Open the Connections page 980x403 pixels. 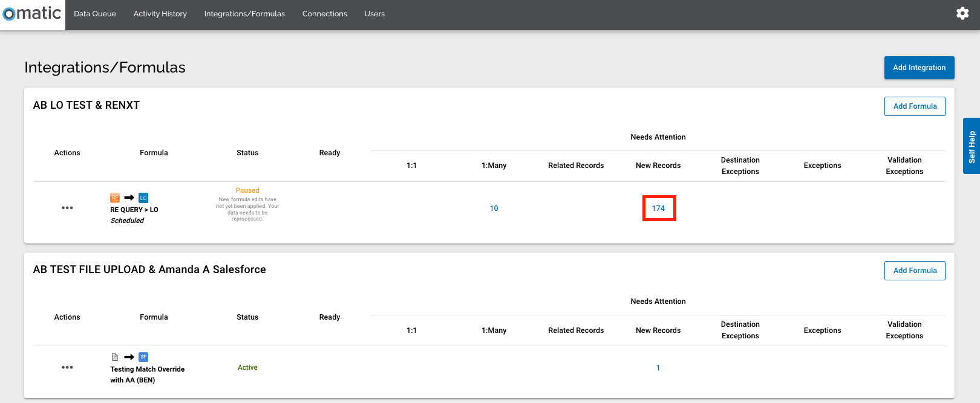(x=325, y=14)
